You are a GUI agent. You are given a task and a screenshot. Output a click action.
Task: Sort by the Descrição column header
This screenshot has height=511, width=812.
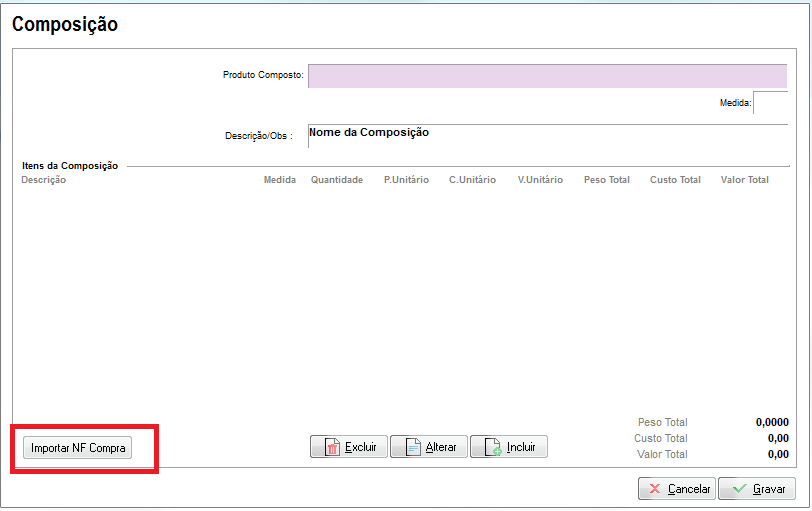pos(43,180)
